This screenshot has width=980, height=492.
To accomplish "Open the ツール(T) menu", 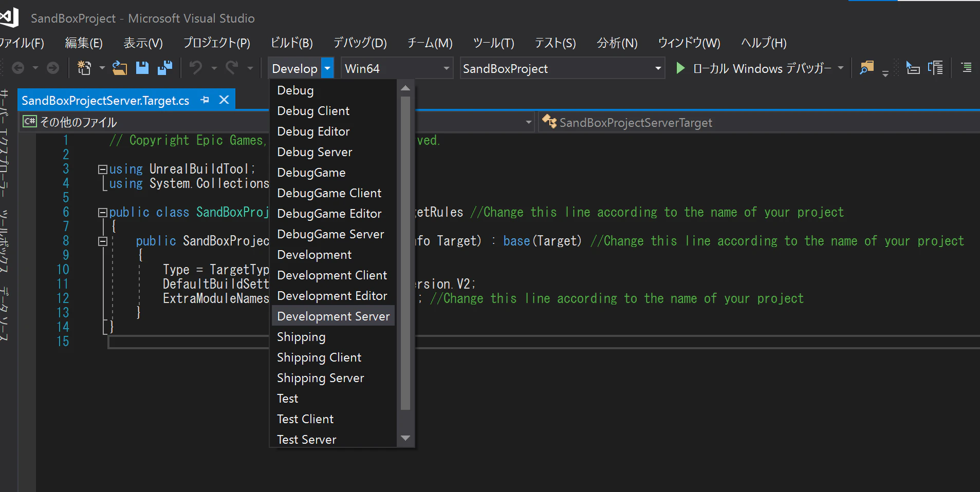I will point(493,43).
